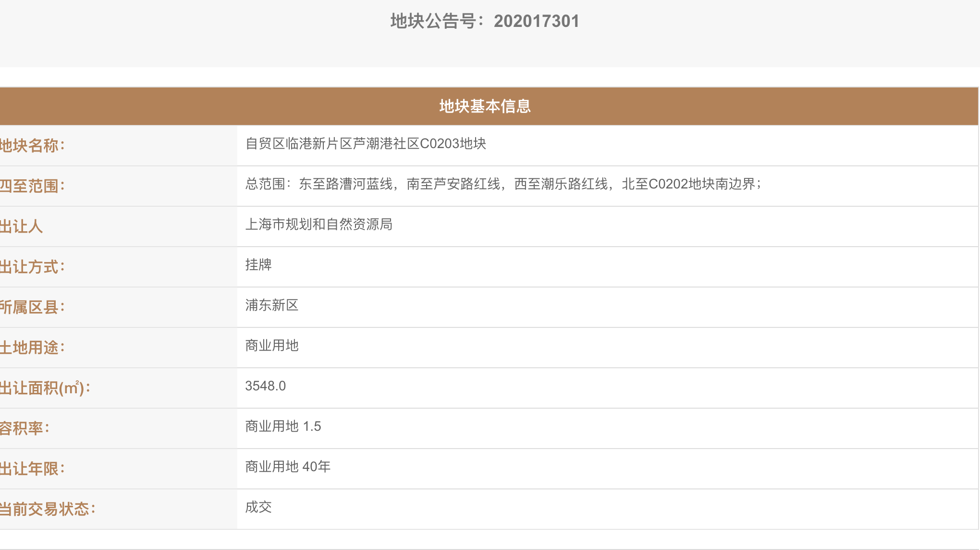Click the 挂牌 transfer method value
The width and height of the screenshot is (980, 550).
258,265
